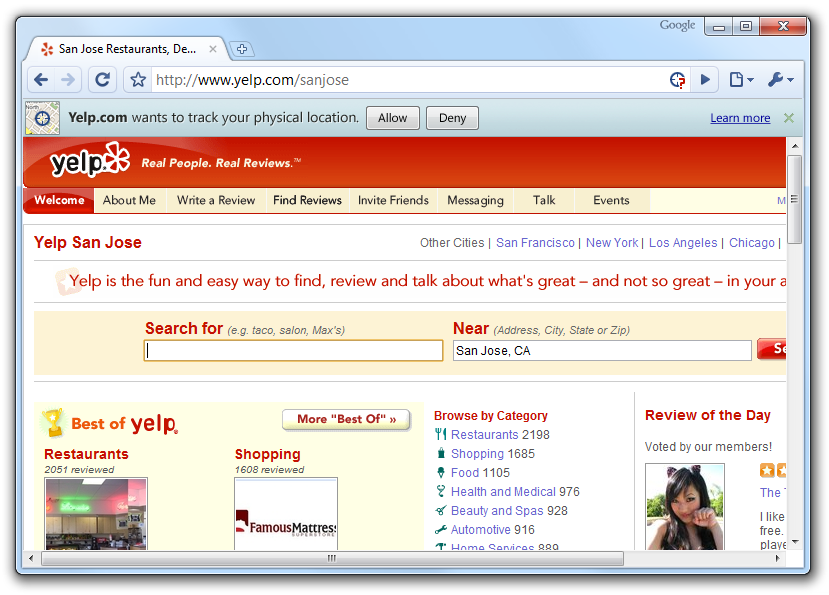Click the trophy icon beside Best of Yelp
Screen dimensions: 829x595
tap(53, 423)
